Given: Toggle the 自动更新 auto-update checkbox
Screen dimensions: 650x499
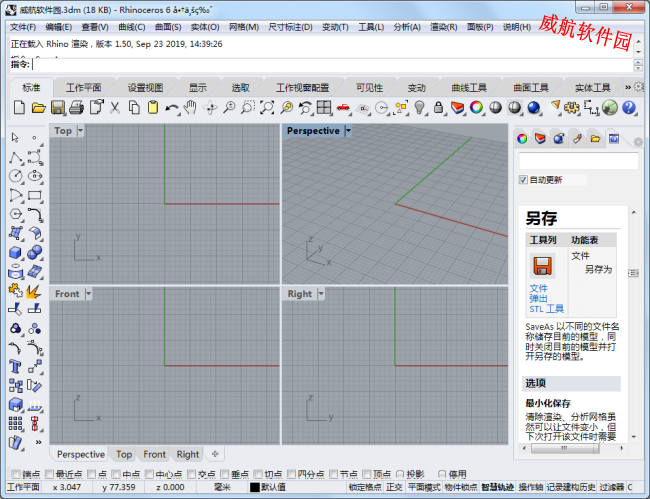Looking at the screenshot, I should click(523, 180).
